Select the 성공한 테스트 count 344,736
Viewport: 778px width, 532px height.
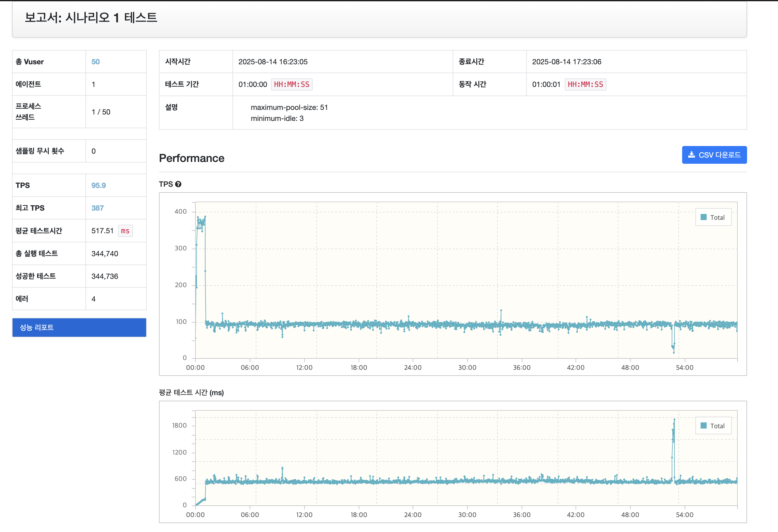(105, 276)
